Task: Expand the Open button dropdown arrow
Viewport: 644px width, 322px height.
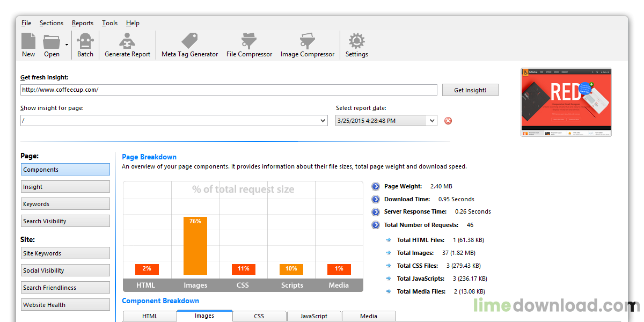Action: coord(67,45)
